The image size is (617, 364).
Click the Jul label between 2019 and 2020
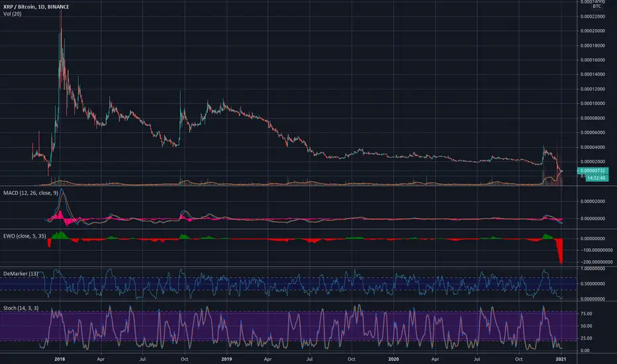click(x=310, y=359)
